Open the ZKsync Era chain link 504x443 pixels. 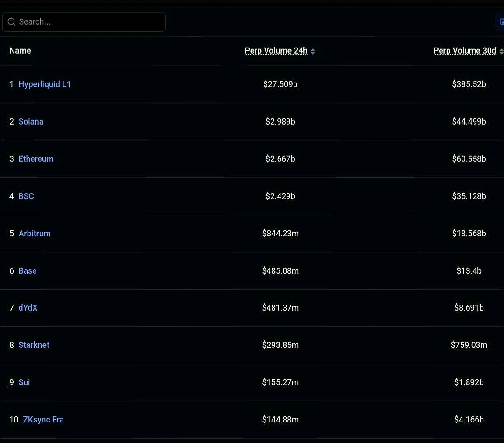43,420
